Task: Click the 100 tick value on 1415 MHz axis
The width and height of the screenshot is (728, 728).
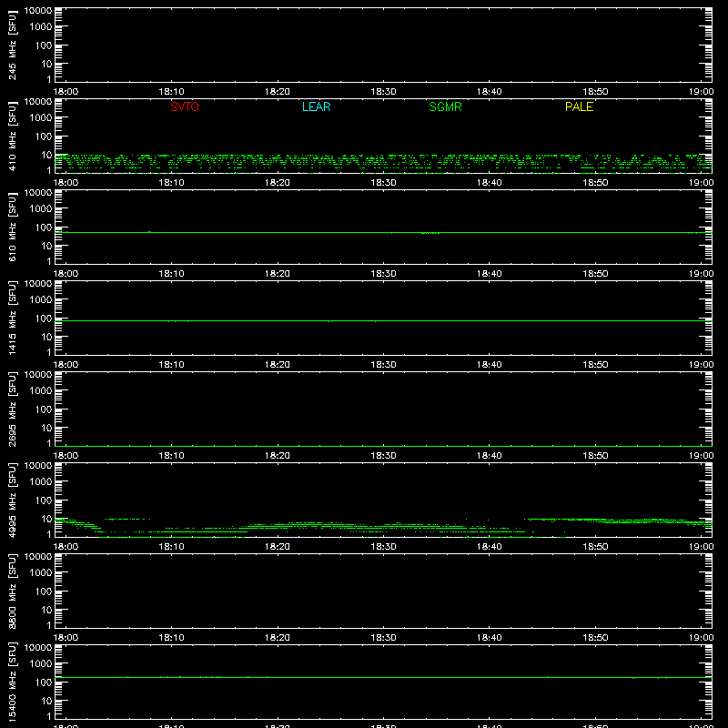Action: click(x=44, y=318)
